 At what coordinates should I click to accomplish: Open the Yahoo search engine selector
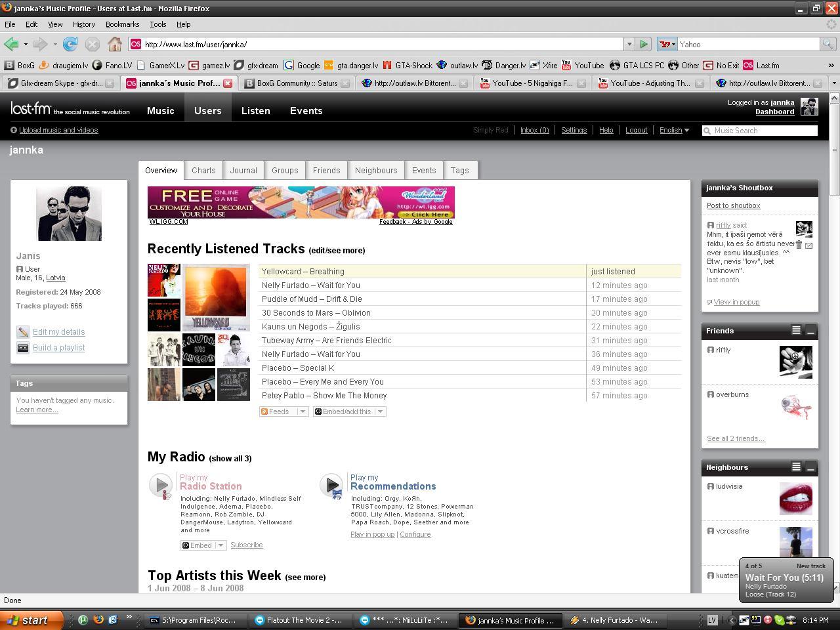pos(667,44)
